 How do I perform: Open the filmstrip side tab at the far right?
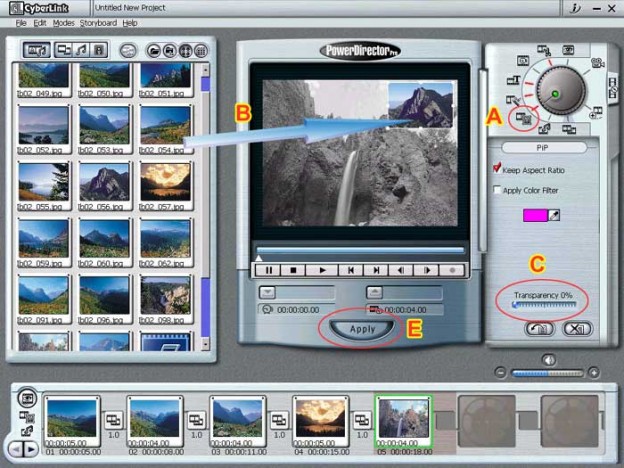pyautogui.click(x=613, y=88)
